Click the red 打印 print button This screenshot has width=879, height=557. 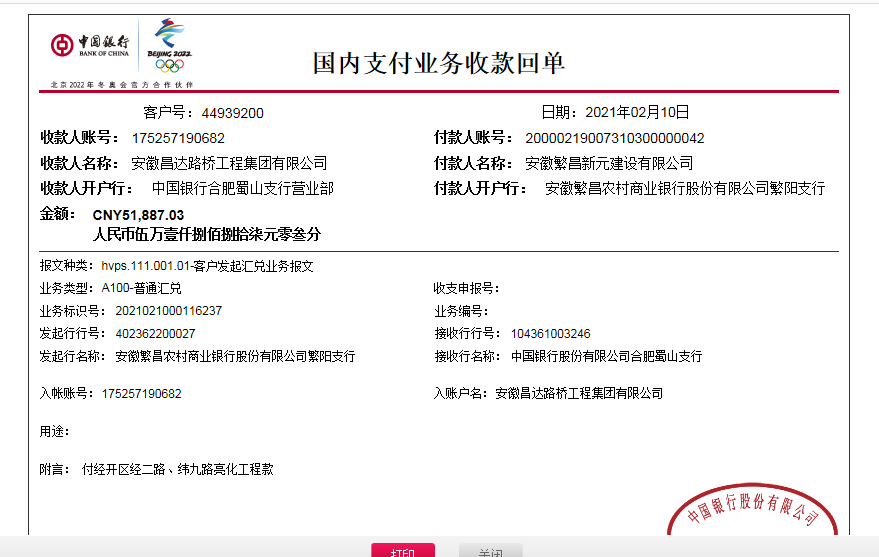[x=403, y=551]
